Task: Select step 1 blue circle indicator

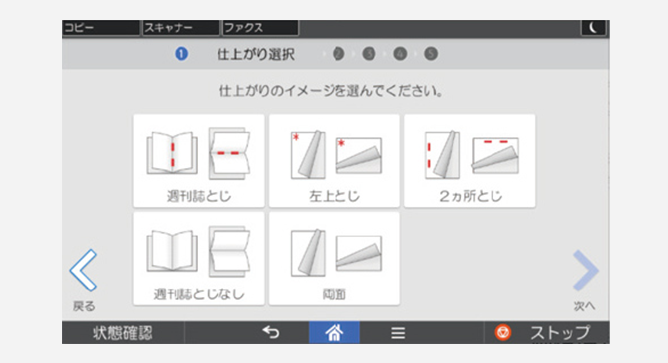Action: click(181, 54)
